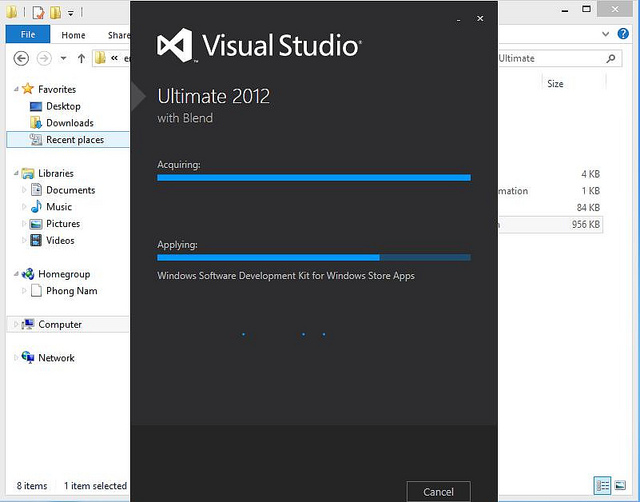The image size is (640, 502).
Task: Minimize the Visual Studio installer window
Action: point(459,19)
